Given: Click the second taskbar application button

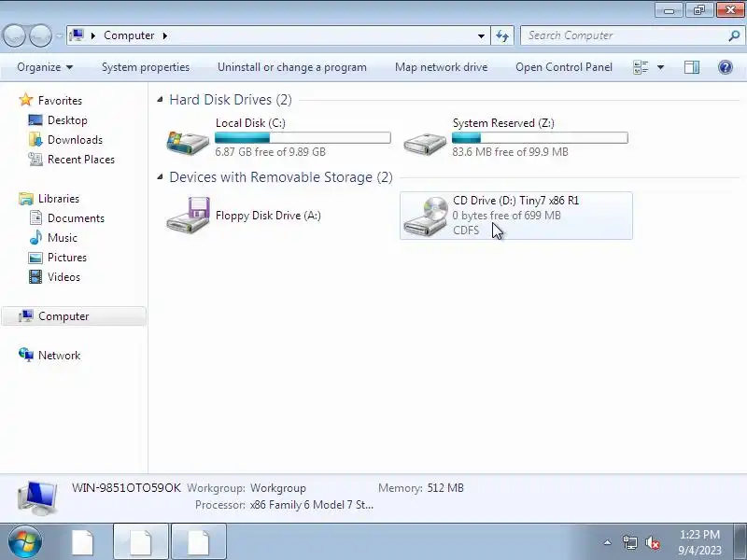Looking at the screenshot, I should (141, 542).
